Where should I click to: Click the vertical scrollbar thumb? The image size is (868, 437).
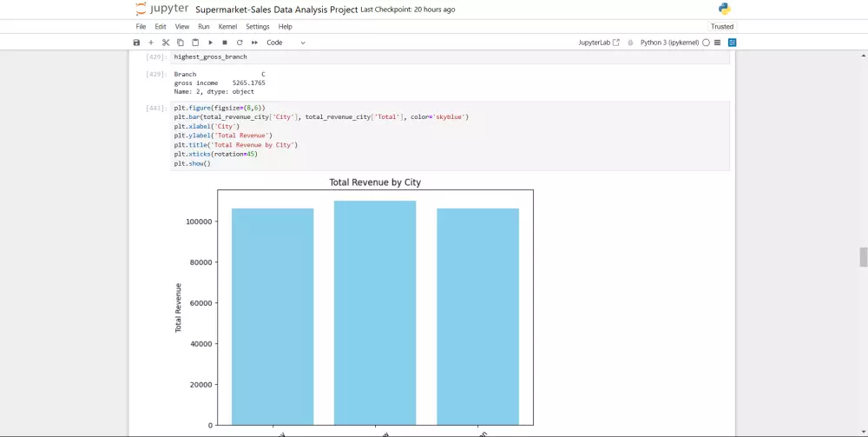[x=863, y=257]
